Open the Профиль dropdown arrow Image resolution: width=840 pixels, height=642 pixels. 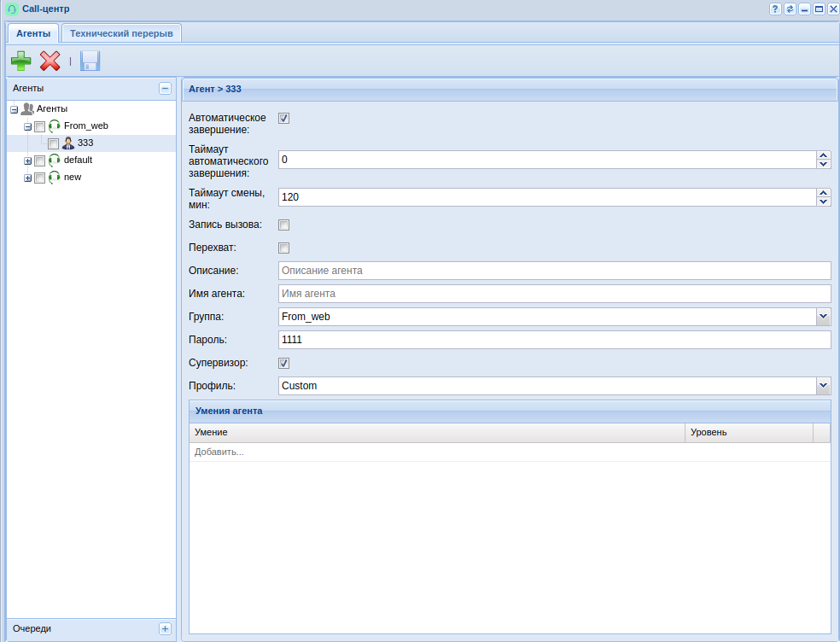[824, 386]
